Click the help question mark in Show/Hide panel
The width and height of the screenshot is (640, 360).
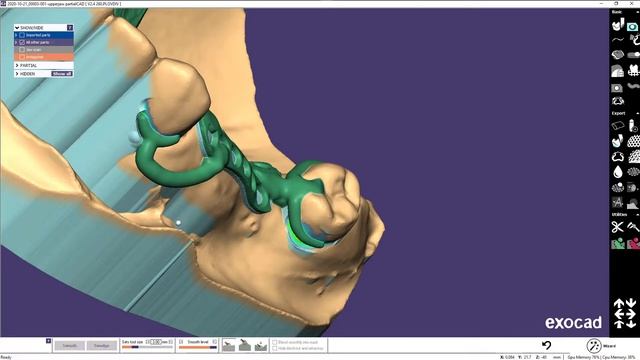click(70, 27)
